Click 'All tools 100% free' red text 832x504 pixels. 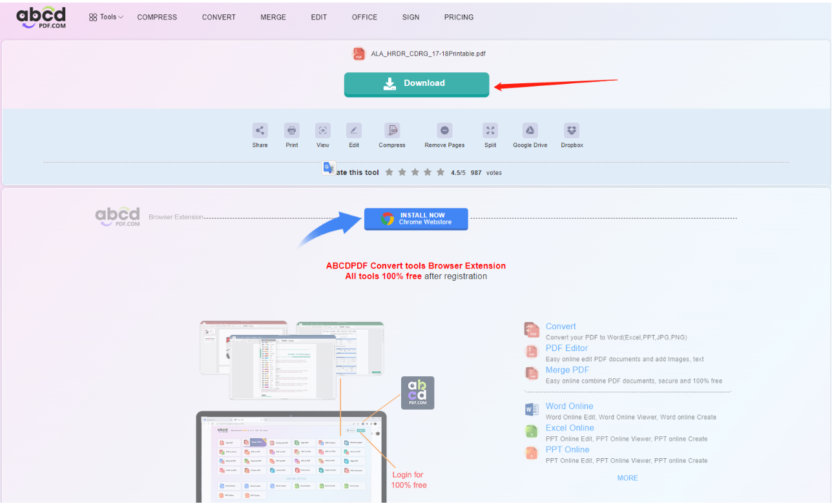pos(383,276)
